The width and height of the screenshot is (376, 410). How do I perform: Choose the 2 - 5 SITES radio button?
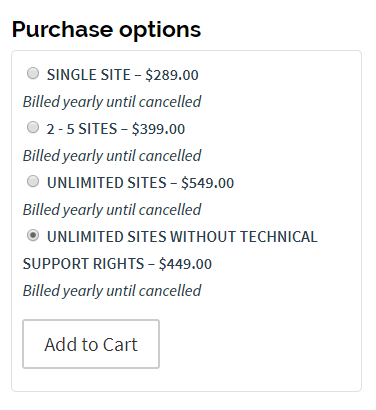click(x=33, y=127)
